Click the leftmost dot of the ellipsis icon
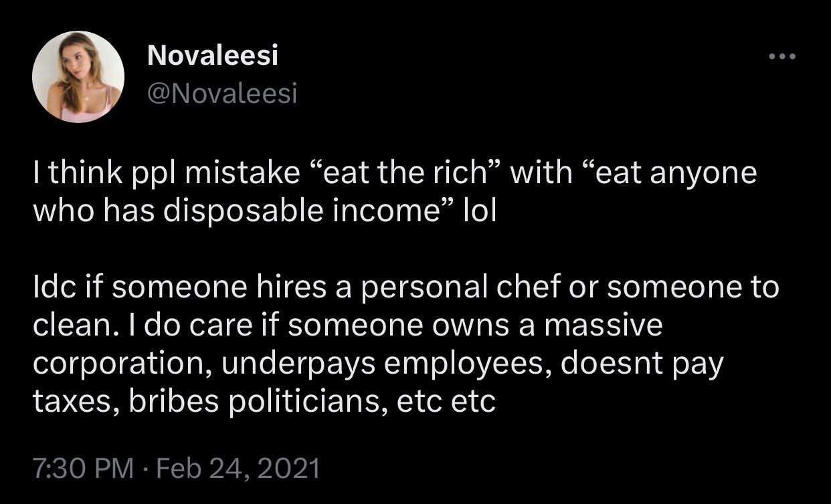The image size is (831, 504). point(773,56)
